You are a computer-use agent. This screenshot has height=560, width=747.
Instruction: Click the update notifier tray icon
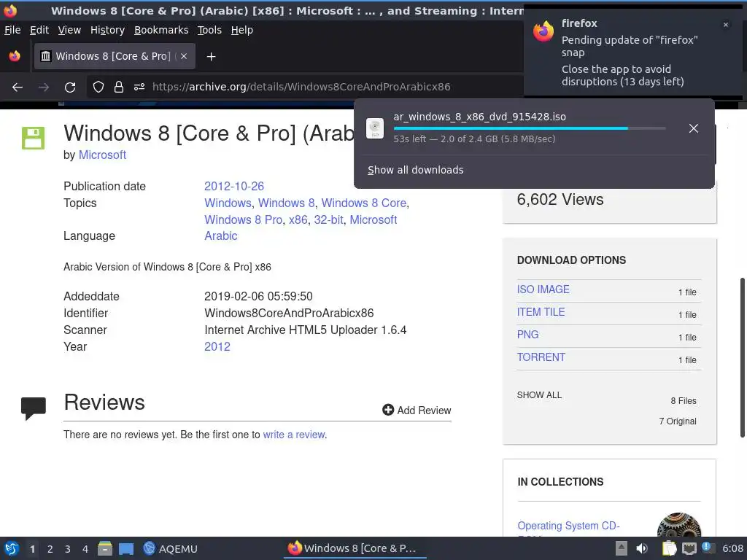[x=707, y=548]
